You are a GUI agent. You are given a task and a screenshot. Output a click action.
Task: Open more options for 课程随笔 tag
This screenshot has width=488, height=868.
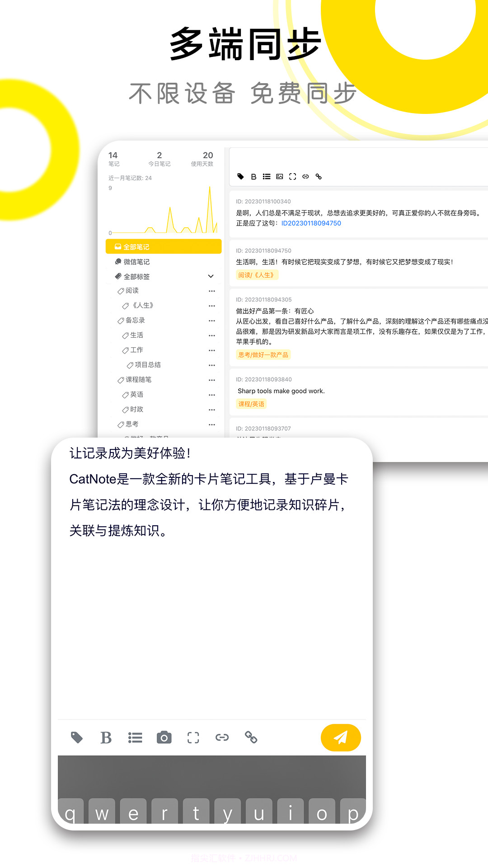[x=212, y=380]
